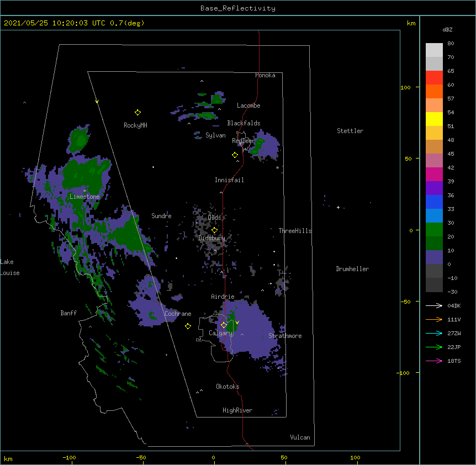Pick the violet 39-36 dBZ swatch
Image resolution: width=476 pixels, height=465 pixels.
(x=434, y=188)
